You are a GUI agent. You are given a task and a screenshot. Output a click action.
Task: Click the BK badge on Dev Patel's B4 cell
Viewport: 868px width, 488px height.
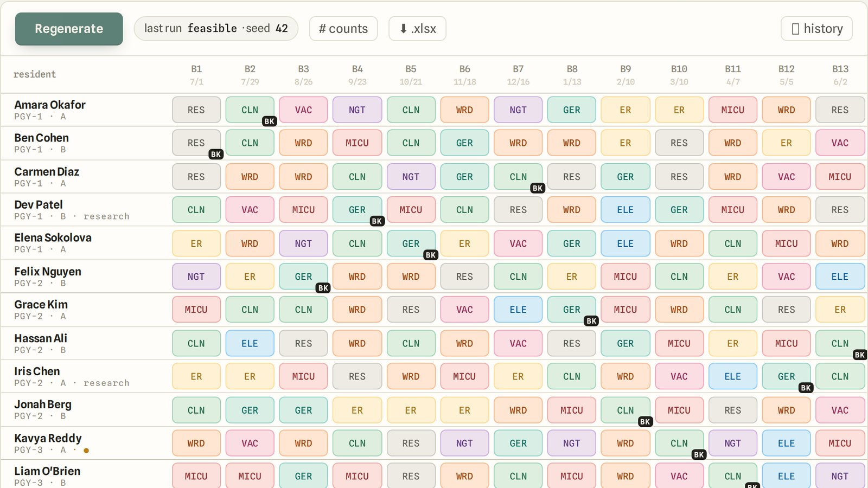point(377,221)
